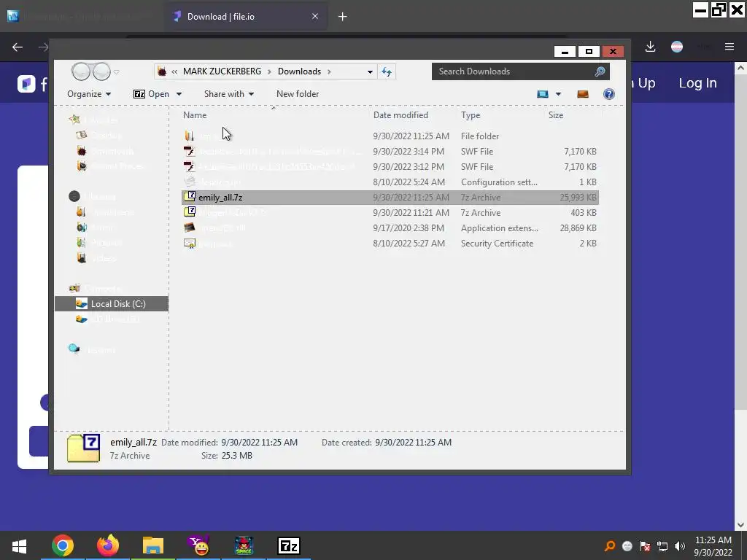Click the Open button in toolbar

pyautogui.click(x=152, y=94)
